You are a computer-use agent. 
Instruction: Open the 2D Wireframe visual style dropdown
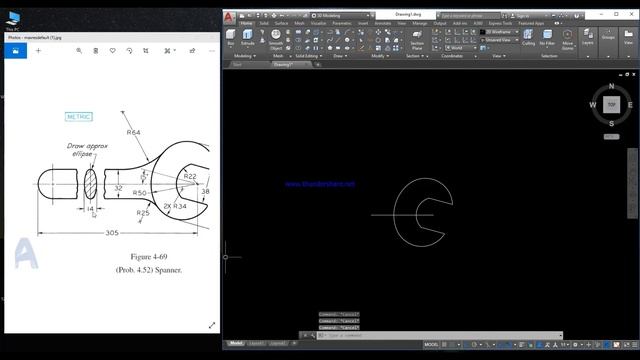click(499, 32)
